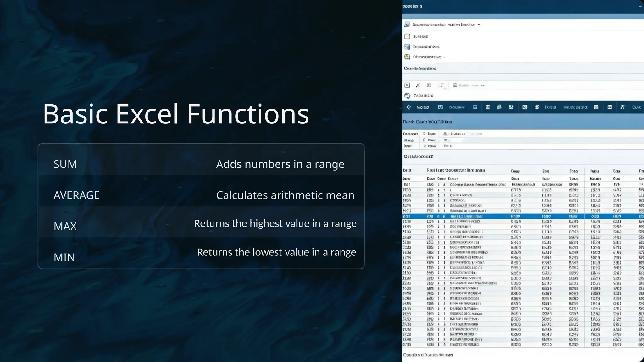Click the grid table icon in dark toolbar

pyautogui.click(x=441, y=107)
